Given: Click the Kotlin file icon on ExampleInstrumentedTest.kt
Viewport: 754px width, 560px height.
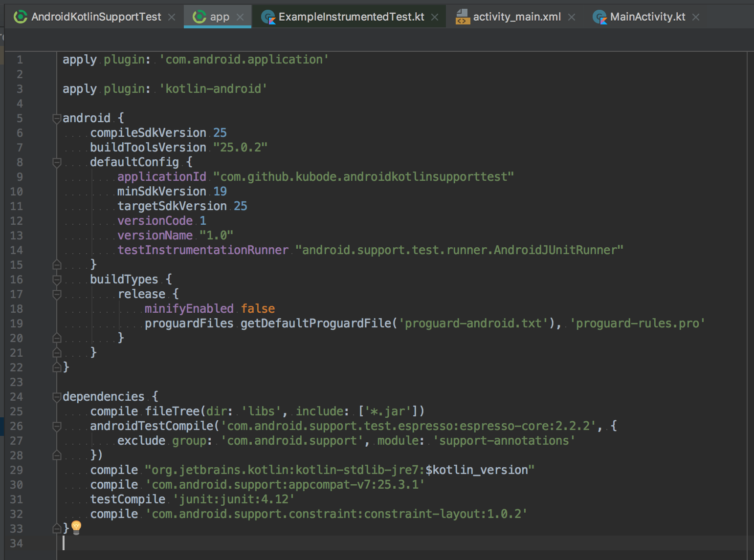Looking at the screenshot, I should tap(268, 17).
